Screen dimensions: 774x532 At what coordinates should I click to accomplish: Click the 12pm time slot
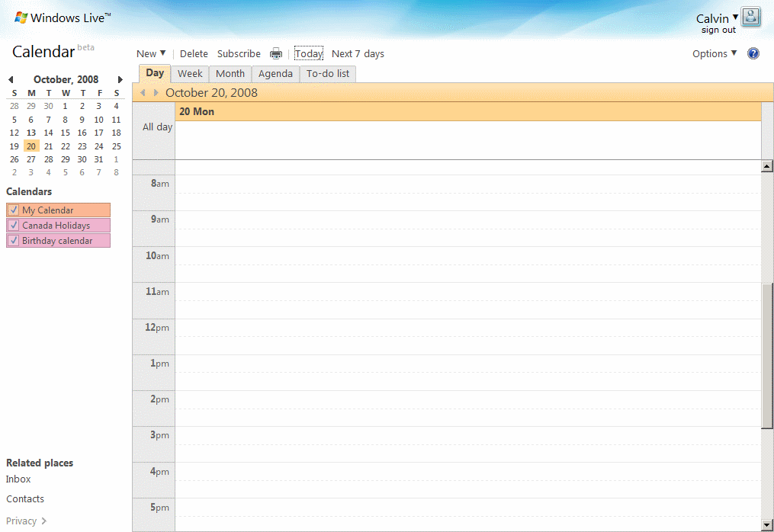(x=467, y=337)
